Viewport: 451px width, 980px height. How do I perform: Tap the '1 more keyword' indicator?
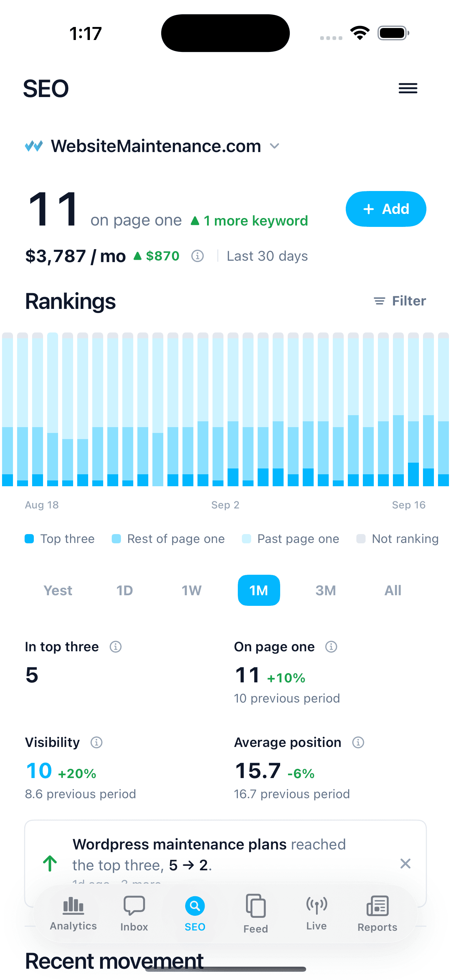(249, 221)
